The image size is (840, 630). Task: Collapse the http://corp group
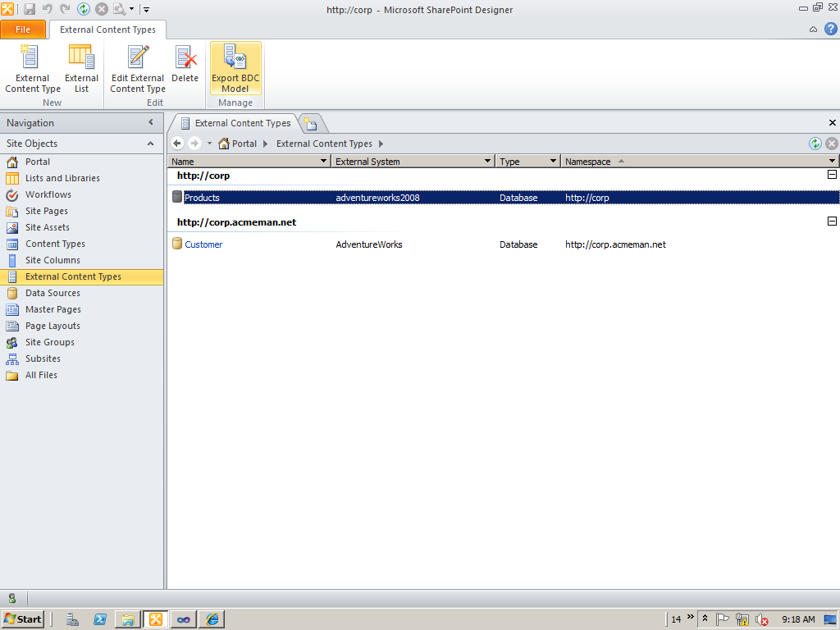[x=832, y=176]
